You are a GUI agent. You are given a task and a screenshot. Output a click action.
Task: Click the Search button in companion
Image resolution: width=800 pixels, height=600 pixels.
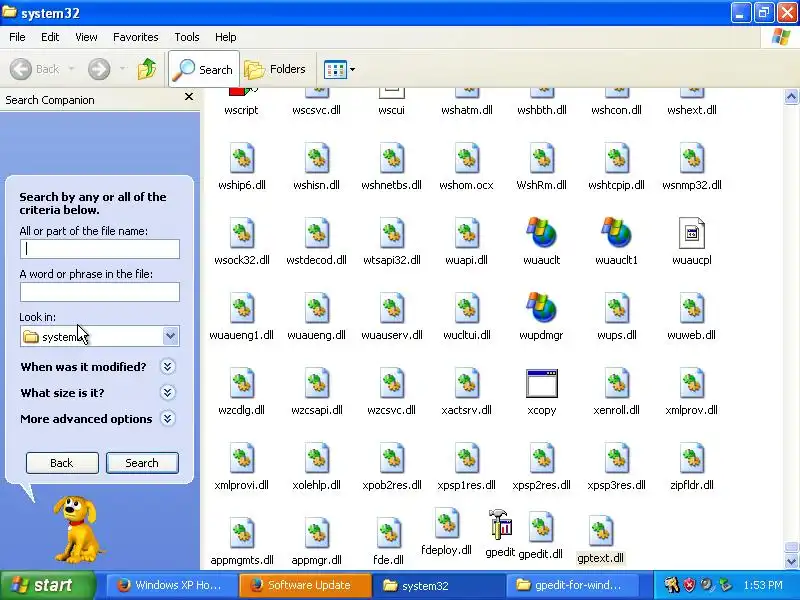coord(142,463)
